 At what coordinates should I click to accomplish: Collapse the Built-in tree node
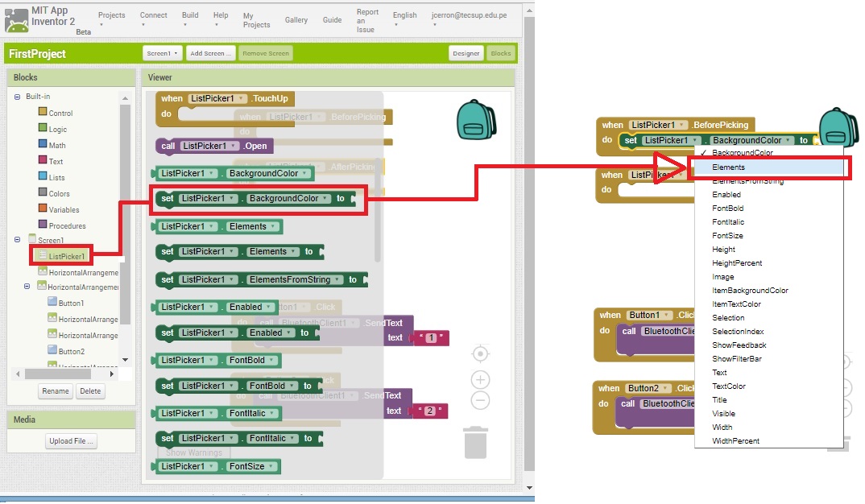(x=17, y=97)
